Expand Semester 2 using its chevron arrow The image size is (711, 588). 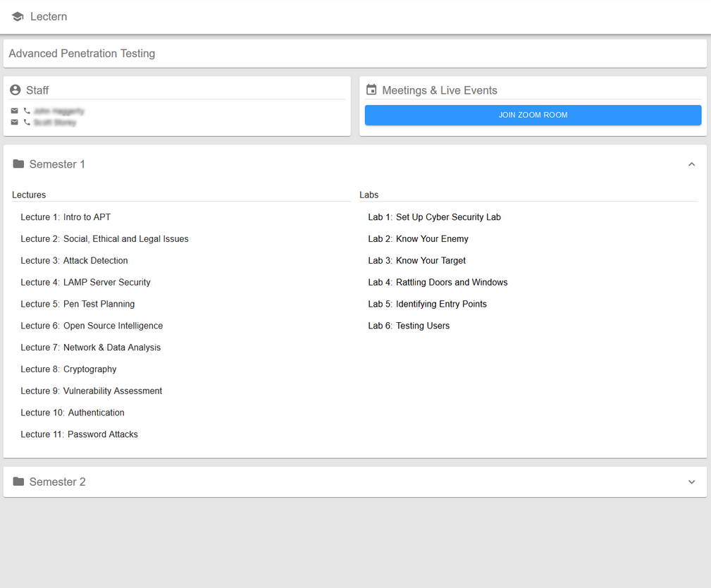coord(691,482)
